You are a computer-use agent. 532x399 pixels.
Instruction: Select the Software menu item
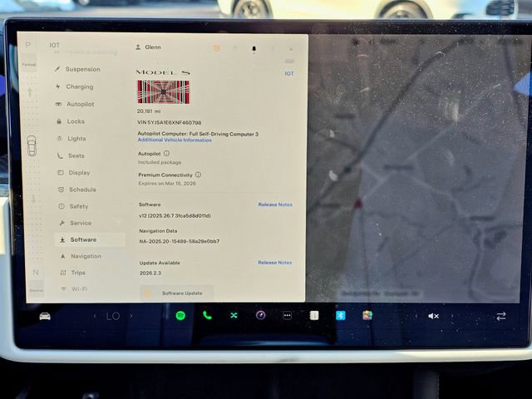click(x=90, y=239)
